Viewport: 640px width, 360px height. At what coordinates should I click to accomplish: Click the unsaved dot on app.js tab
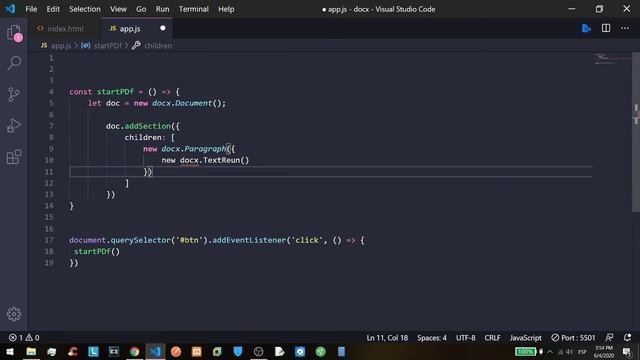click(163, 28)
